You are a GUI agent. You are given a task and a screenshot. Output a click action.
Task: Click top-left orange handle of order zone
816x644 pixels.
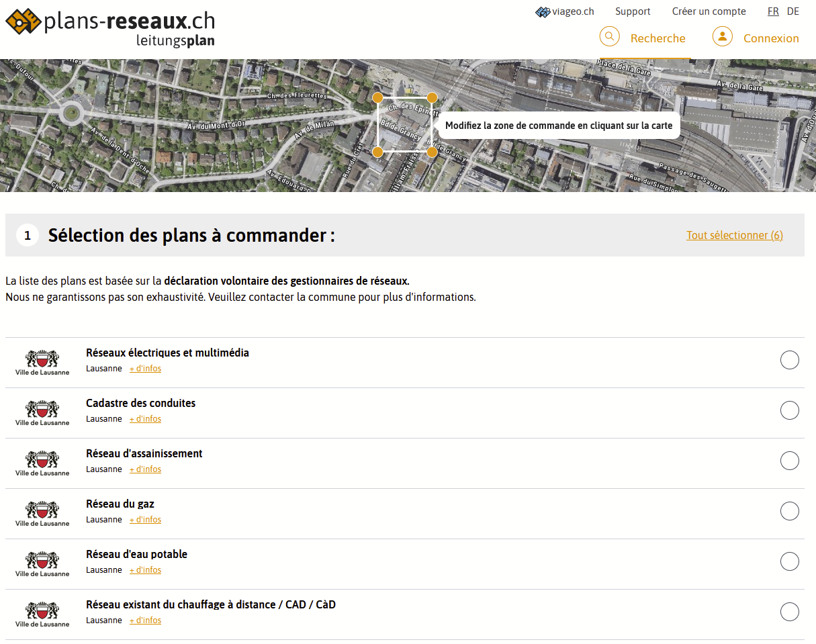pyautogui.click(x=378, y=98)
